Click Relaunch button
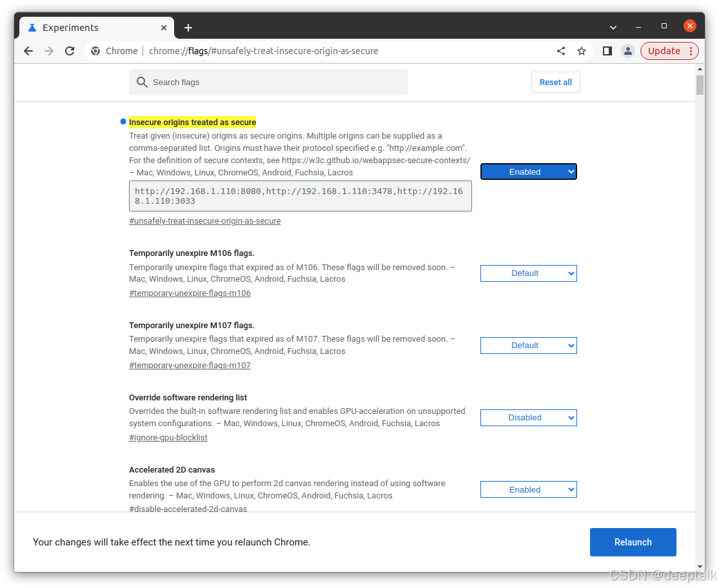The width and height of the screenshot is (719, 588). tap(633, 542)
